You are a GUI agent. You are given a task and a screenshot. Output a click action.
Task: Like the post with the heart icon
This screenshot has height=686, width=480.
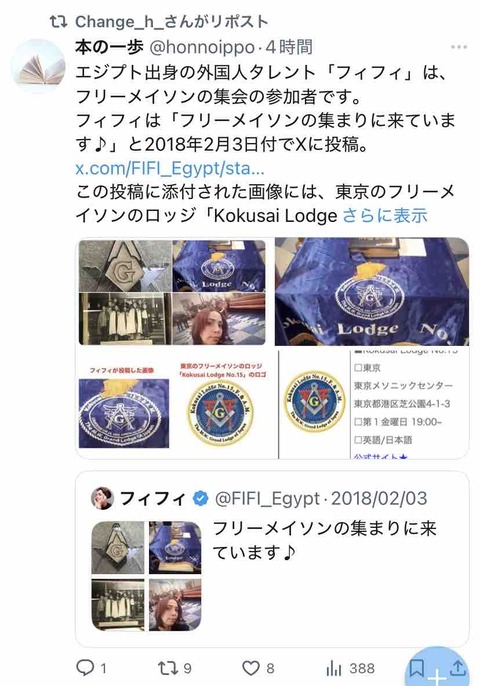(251, 668)
